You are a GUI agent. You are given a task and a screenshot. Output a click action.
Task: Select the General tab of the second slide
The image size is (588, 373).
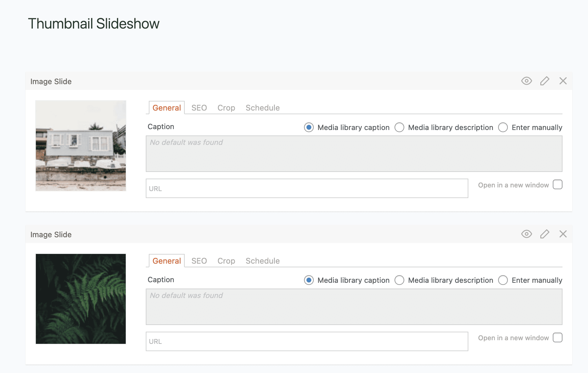[166, 261]
